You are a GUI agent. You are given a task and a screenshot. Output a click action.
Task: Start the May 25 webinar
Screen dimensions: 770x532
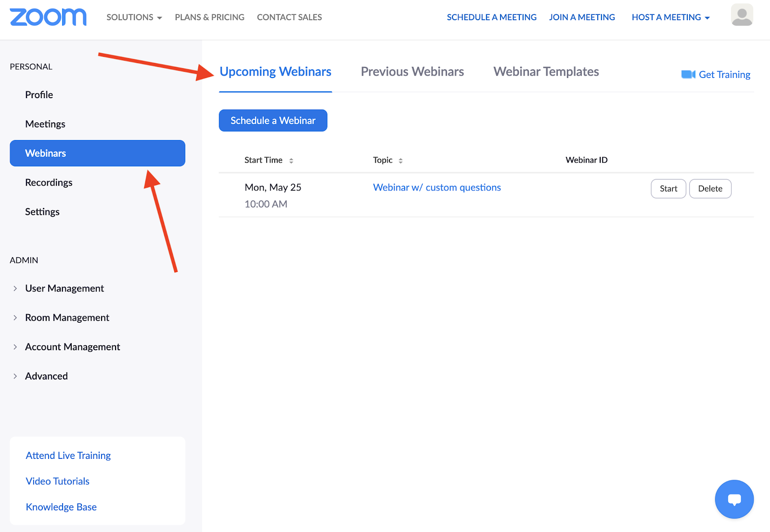(x=668, y=189)
